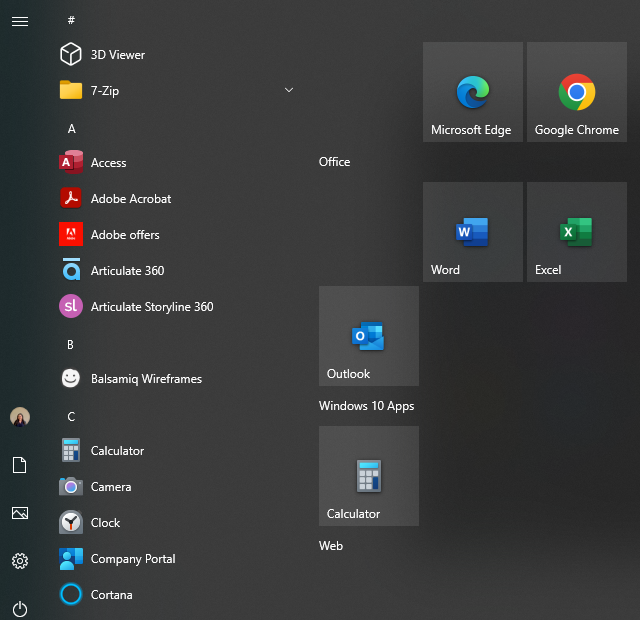
Task: Click the Articulate Storyline 360 label
Action: [152, 307]
